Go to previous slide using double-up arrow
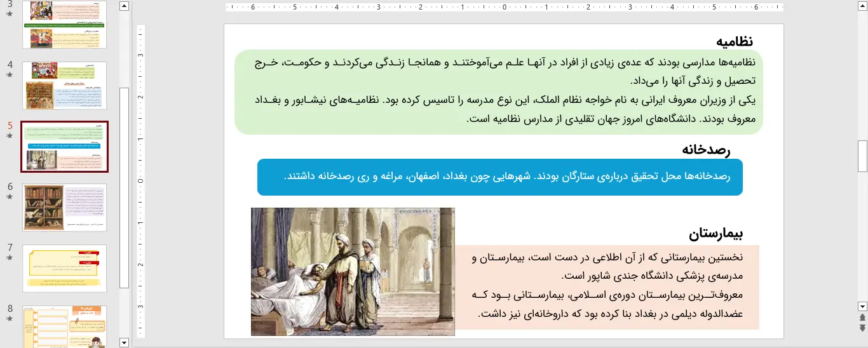The height and width of the screenshot is (348, 868). pyautogui.click(x=862, y=317)
